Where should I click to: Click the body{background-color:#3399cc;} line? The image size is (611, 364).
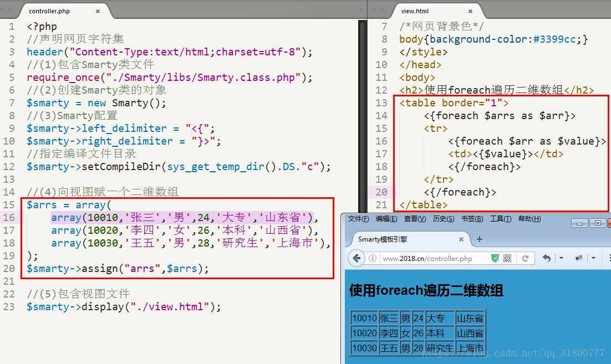coord(493,39)
